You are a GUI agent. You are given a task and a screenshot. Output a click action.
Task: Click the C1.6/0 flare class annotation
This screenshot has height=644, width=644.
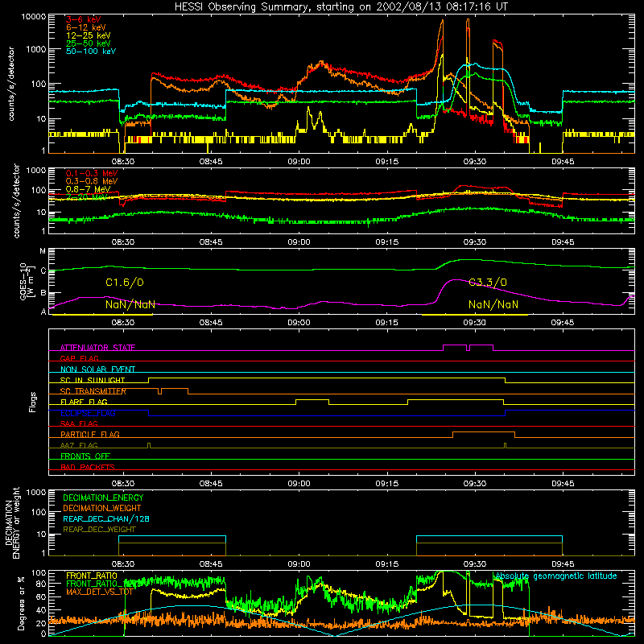tap(125, 283)
